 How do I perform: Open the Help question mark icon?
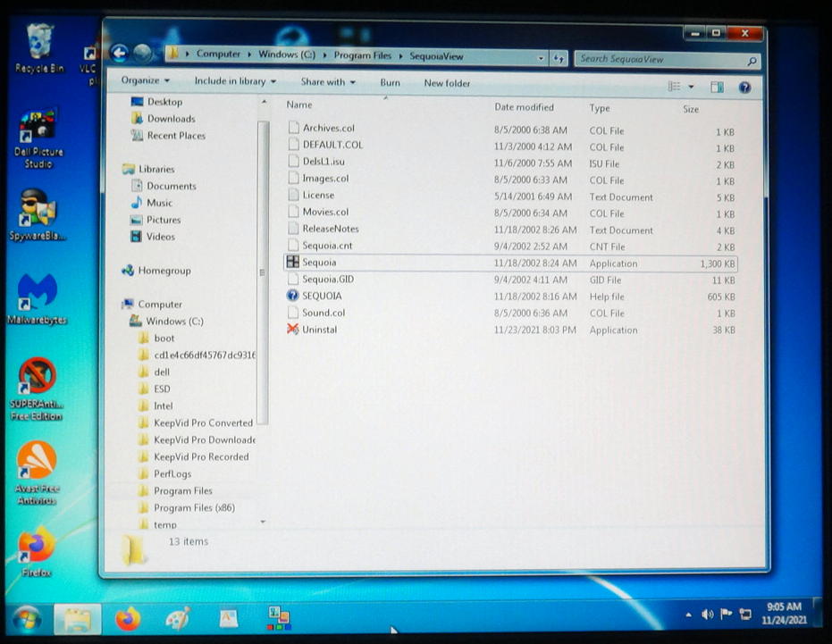click(745, 87)
